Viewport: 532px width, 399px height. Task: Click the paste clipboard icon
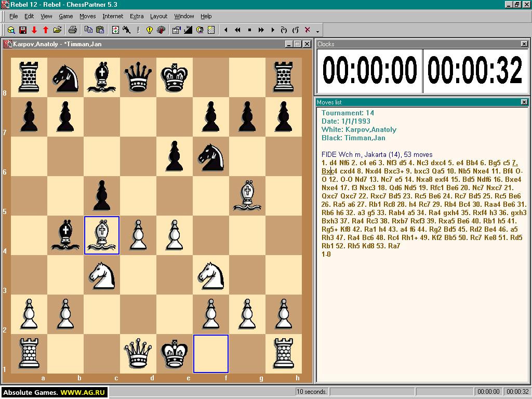pos(100,30)
